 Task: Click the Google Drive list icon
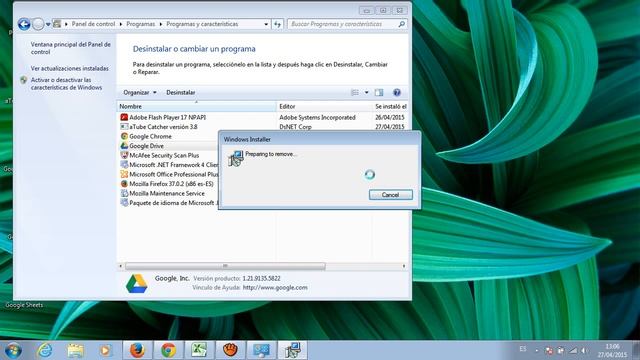(x=124, y=146)
